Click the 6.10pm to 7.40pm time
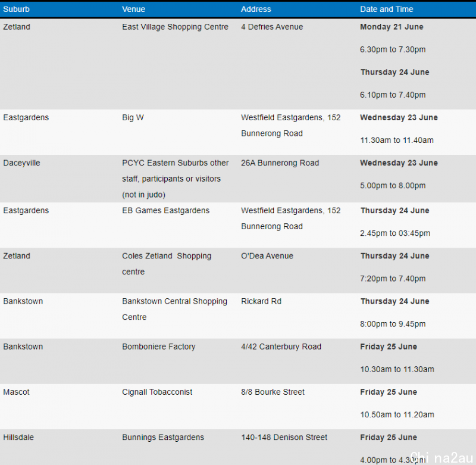476x465 pixels. pos(393,95)
